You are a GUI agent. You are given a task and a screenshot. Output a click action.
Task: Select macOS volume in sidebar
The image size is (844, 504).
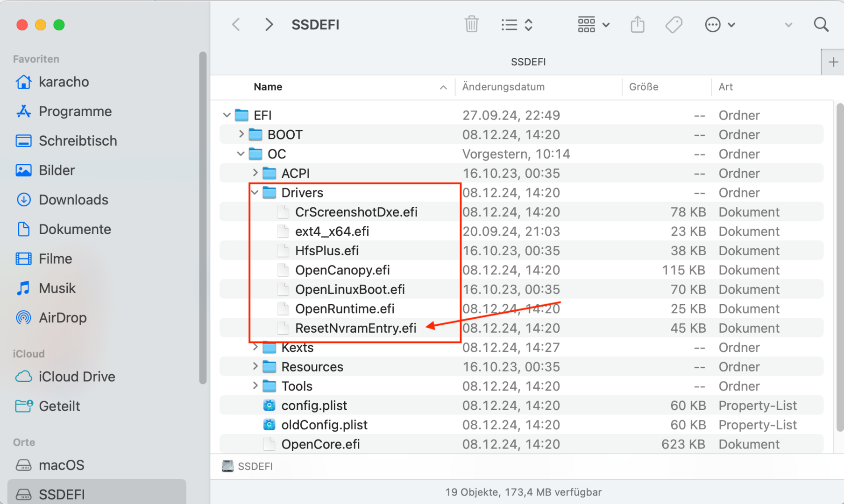50,465
